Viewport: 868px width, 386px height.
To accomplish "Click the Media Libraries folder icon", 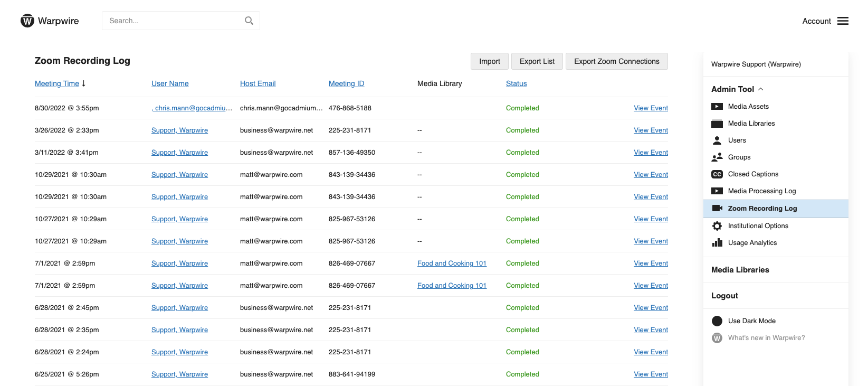I will tap(717, 123).
